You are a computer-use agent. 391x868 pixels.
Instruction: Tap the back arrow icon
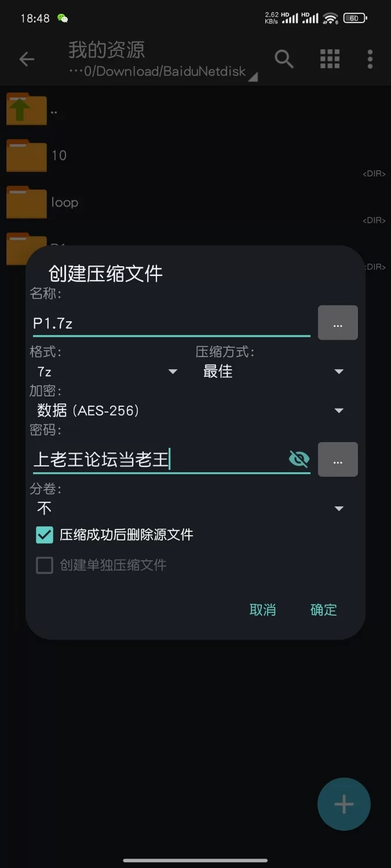(27, 59)
